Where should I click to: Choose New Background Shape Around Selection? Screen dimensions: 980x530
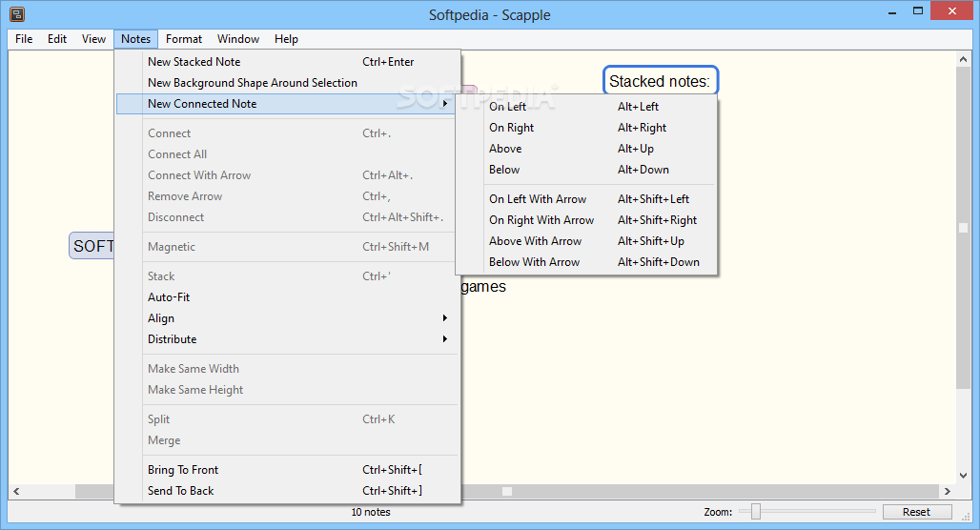[x=288, y=83]
